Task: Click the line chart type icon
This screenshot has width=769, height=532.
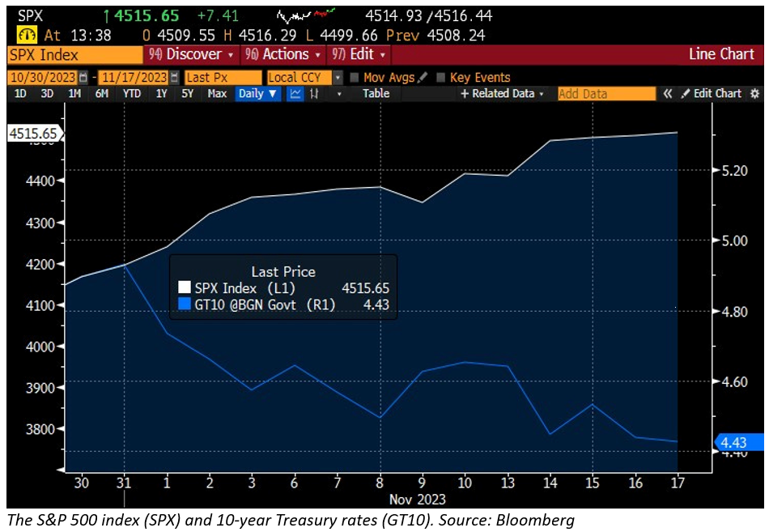Action: (295, 94)
